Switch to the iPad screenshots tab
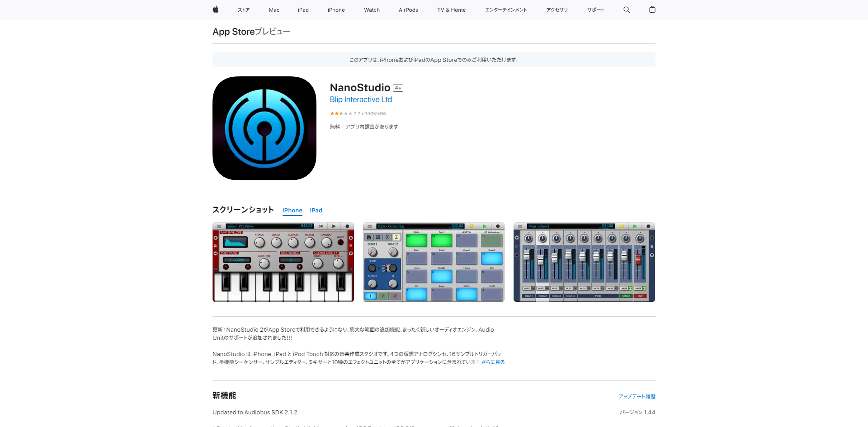Image resolution: width=868 pixels, height=427 pixels. pyautogui.click(x=316, y=210)
